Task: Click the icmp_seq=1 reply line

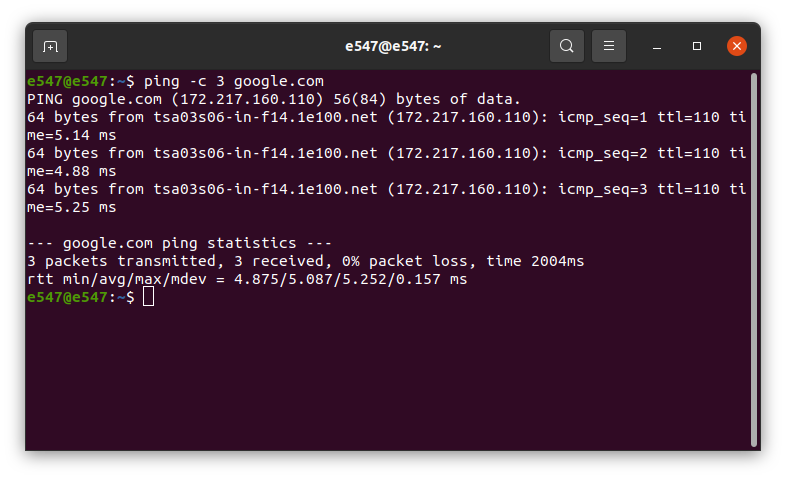Action: [386, 117]
